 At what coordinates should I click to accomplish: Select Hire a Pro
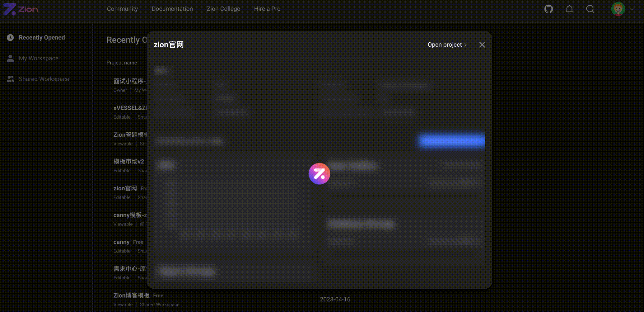pos(267,9)
